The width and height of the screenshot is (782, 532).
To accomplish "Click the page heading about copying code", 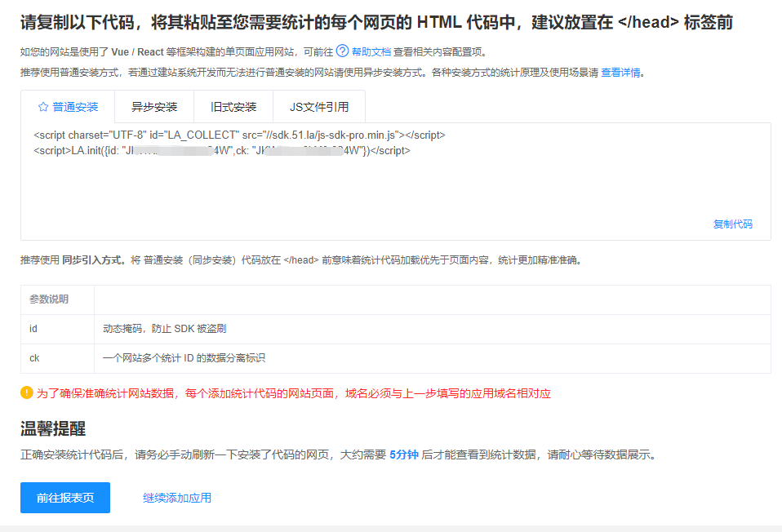I will pos(376,22).
